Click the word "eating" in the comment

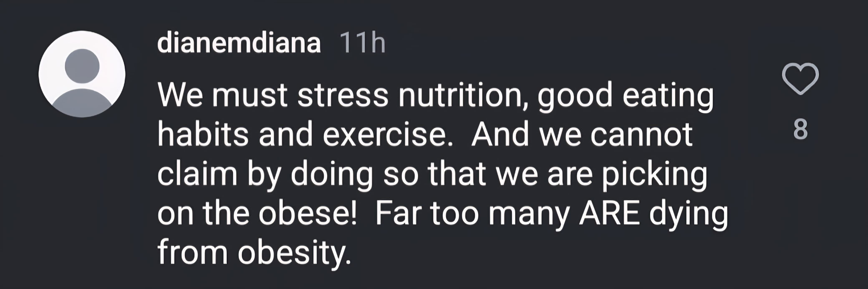click(x=668, y=96)
